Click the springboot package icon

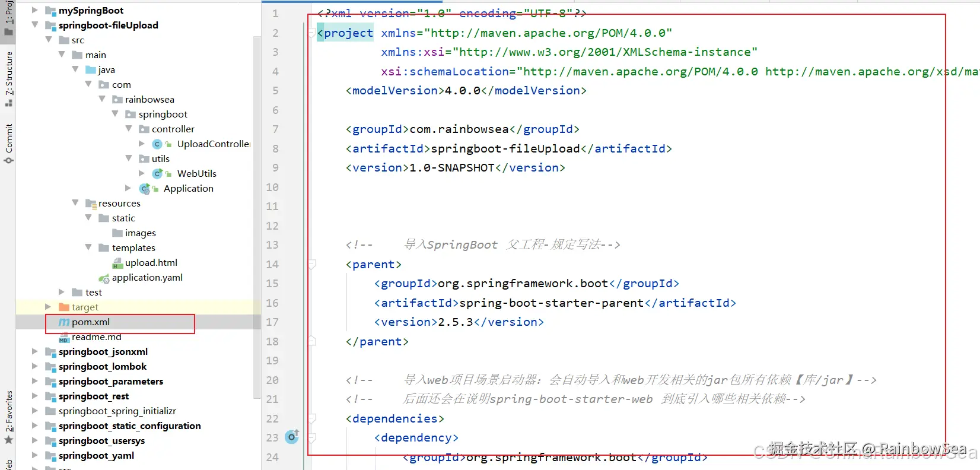(131, 114)
